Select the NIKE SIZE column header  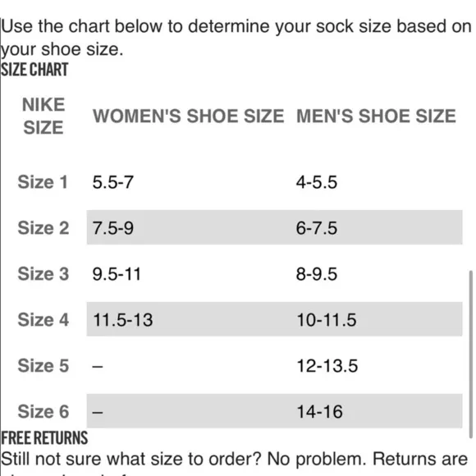tap(43, 116)
